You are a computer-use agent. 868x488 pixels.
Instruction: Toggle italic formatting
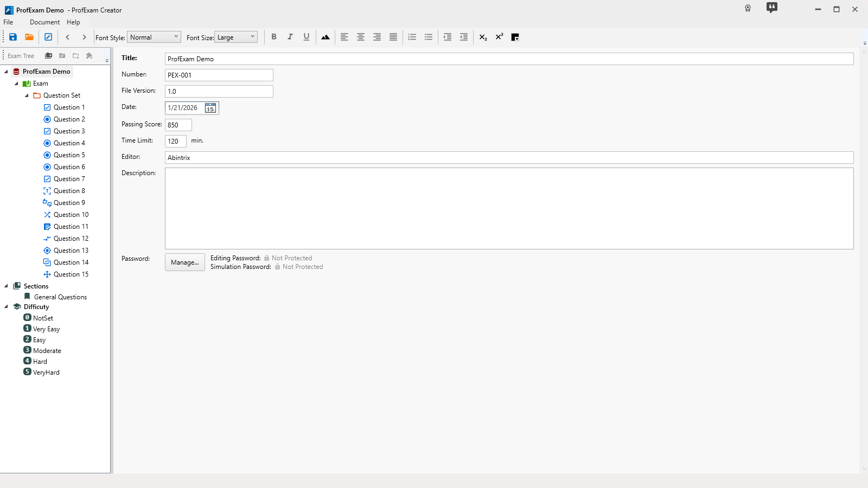pos(290,37)
